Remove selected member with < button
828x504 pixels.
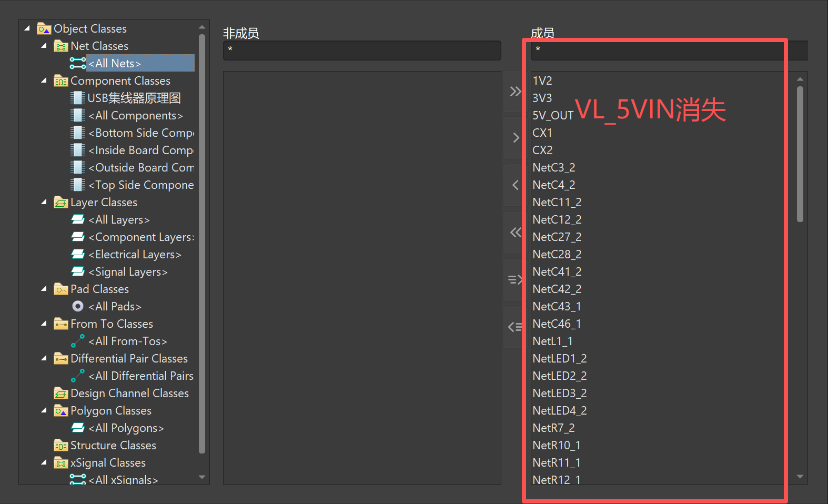coord(514,185)
